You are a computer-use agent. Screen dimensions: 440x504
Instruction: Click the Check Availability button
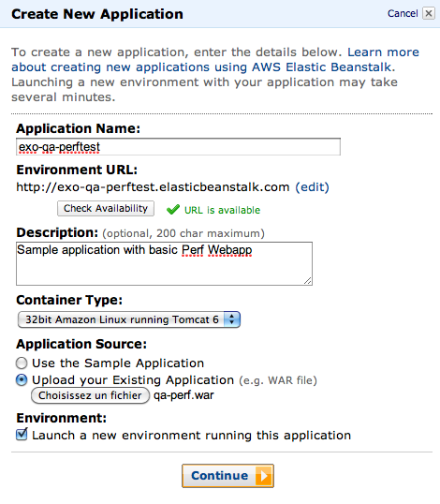tap(106, 208)
